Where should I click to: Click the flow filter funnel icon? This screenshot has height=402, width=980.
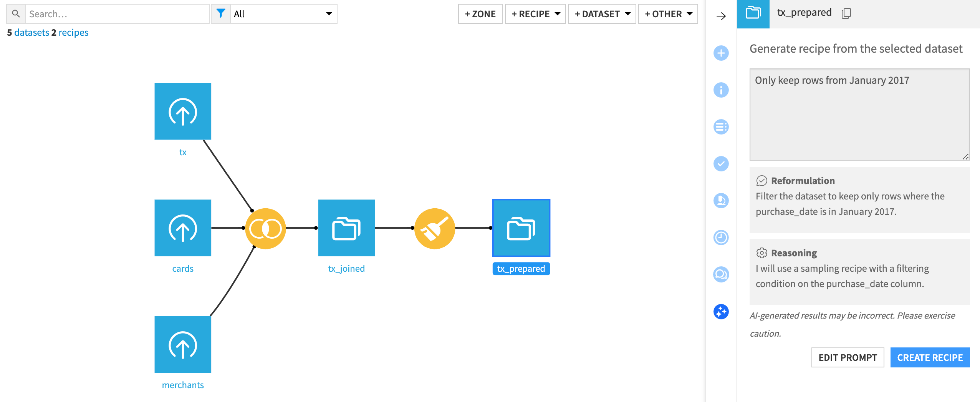click(221, 14)
